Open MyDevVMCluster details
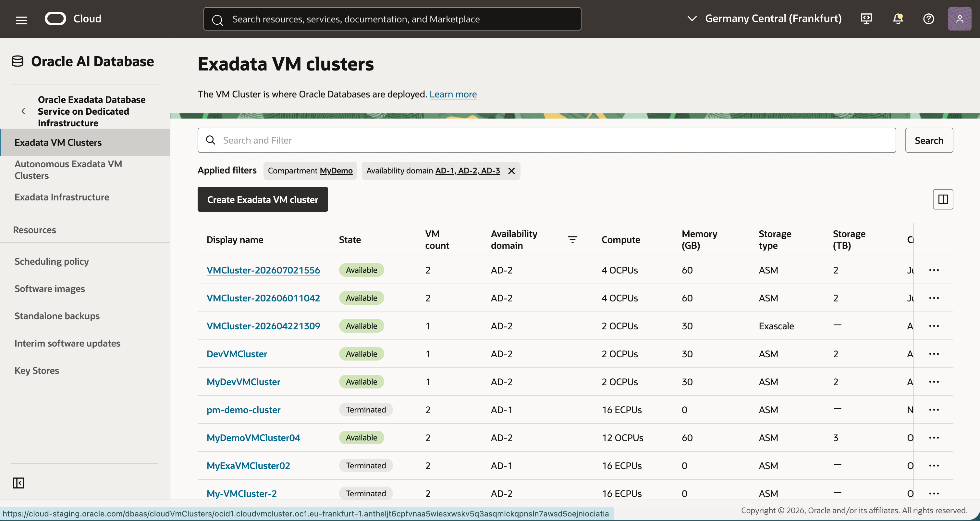 (243, 382)
